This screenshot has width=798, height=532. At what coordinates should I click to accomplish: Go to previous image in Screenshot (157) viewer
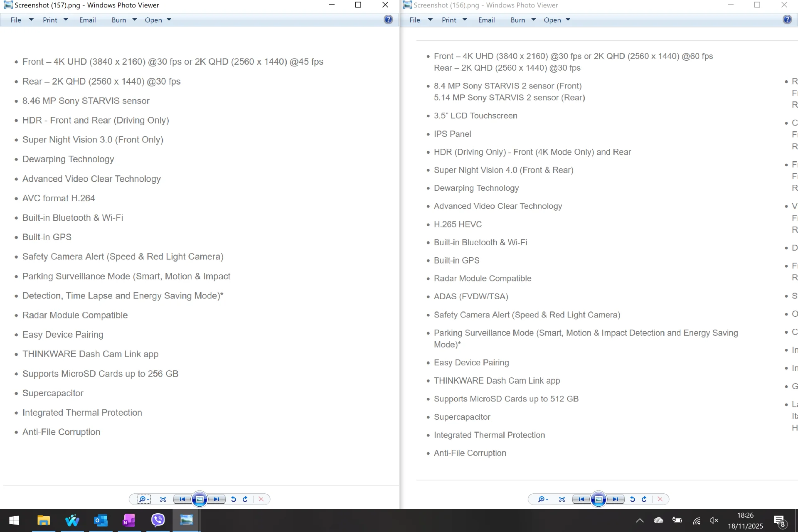[x=182, y=499]
